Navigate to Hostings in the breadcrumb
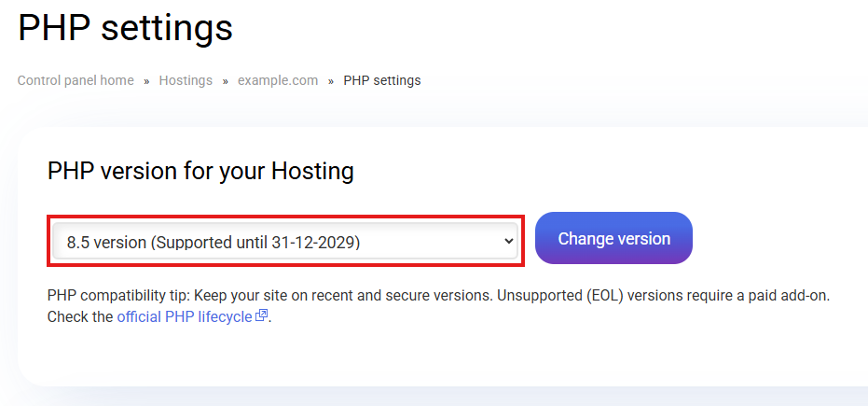This screenshot has width=868, height=406. (x=186, y=80)
